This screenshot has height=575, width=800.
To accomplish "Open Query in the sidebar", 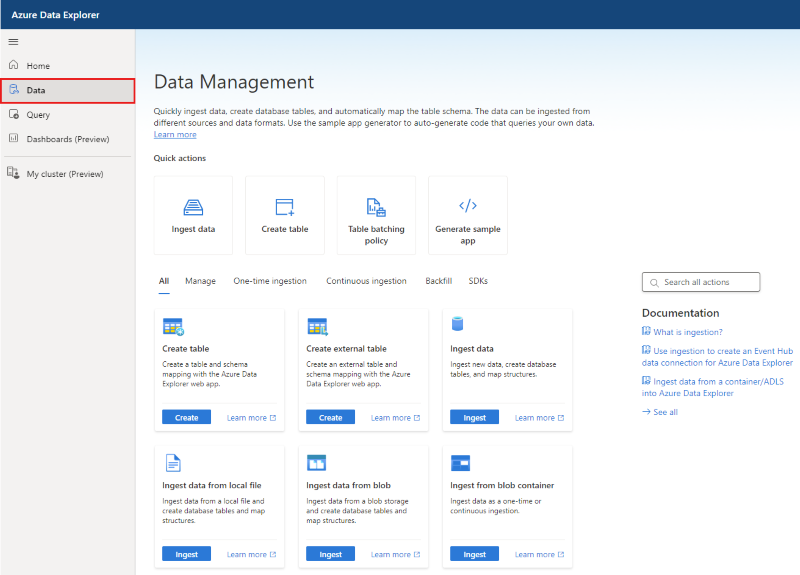I will tap(68, 115).
